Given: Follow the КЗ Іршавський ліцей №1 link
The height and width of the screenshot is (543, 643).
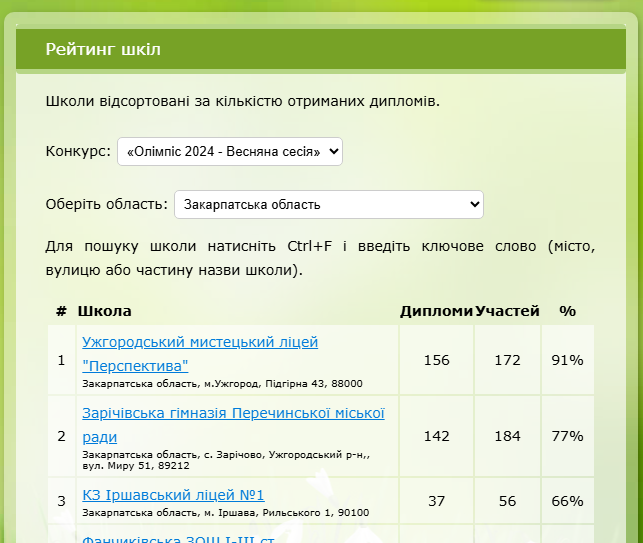Looking at the screenshot, I should (x=172, y=495).
